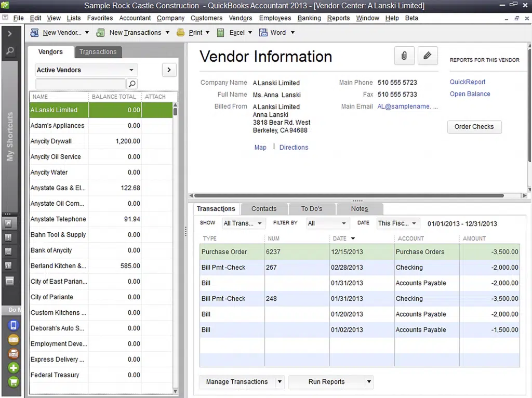532x398 pixels.
Task: Click the pencil edit vendor icon
Action: click(x=427, y=56)
